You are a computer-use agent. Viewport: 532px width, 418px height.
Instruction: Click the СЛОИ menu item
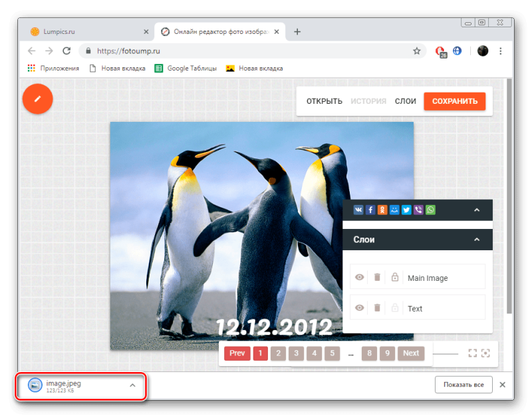pyautogui.click(x=406, y=101)
